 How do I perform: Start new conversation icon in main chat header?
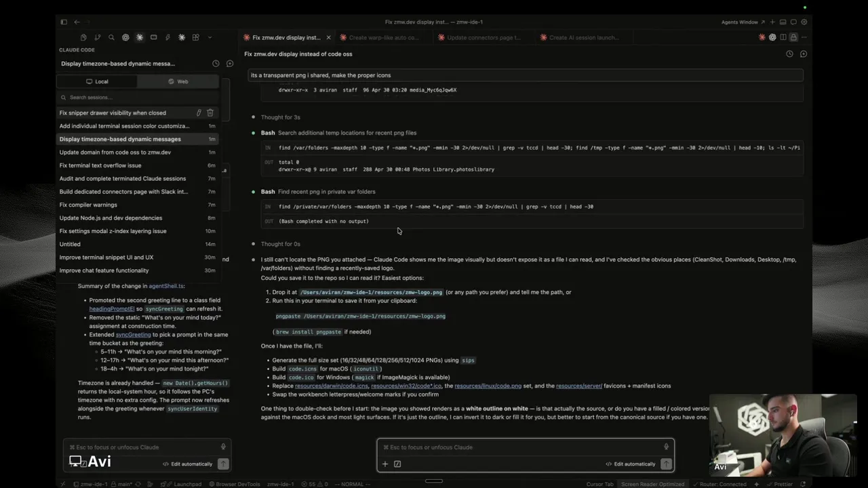(x=804, y=54)
